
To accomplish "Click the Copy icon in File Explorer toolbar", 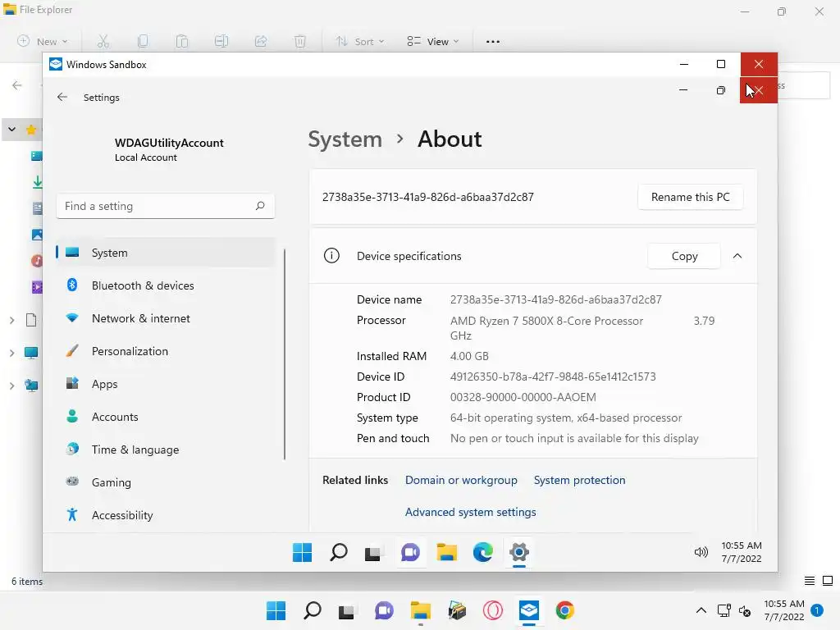I will [143, 41].
